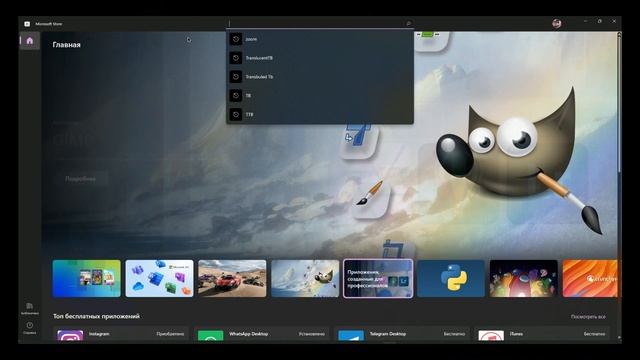Open the Microsoft 365 carousel thumbnail
This screenshot has width=640, height=360.
[x=159, y=278]
